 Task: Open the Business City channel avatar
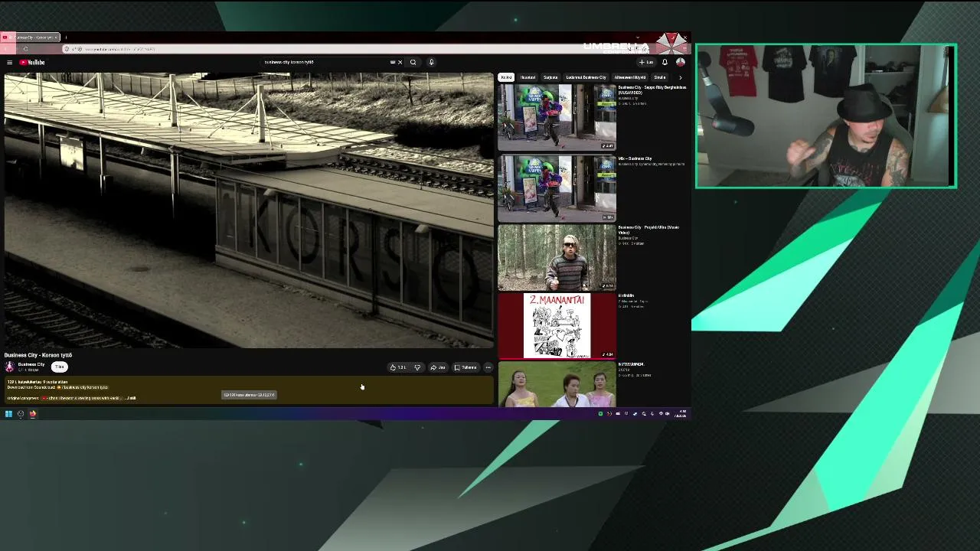pyautogui.click(x=10, y=367)
